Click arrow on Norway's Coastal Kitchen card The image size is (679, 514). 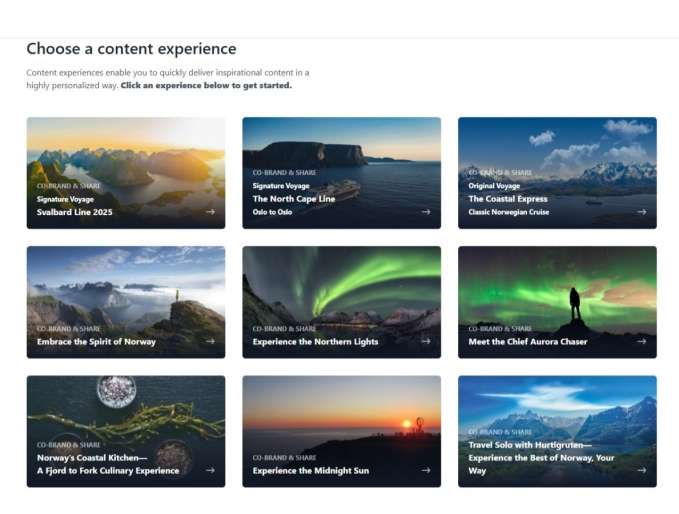pyautogui.click(x=210, y=470)
